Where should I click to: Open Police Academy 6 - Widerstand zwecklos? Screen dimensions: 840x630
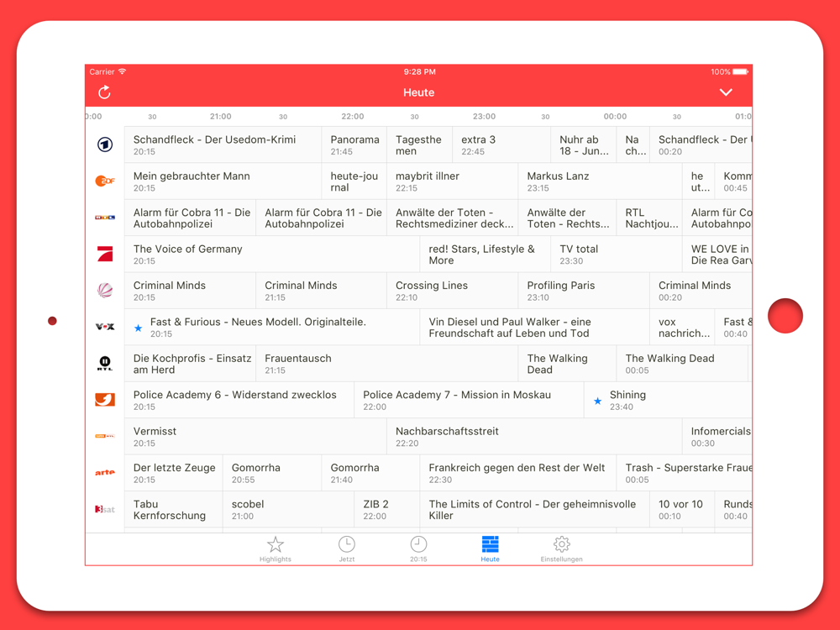click(x=239, y=400)
